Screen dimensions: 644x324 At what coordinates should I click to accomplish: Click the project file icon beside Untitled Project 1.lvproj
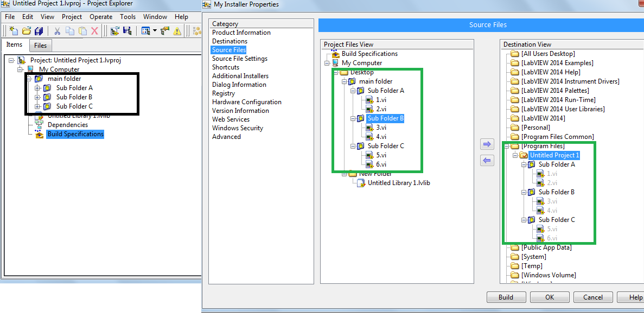(22, 60)
